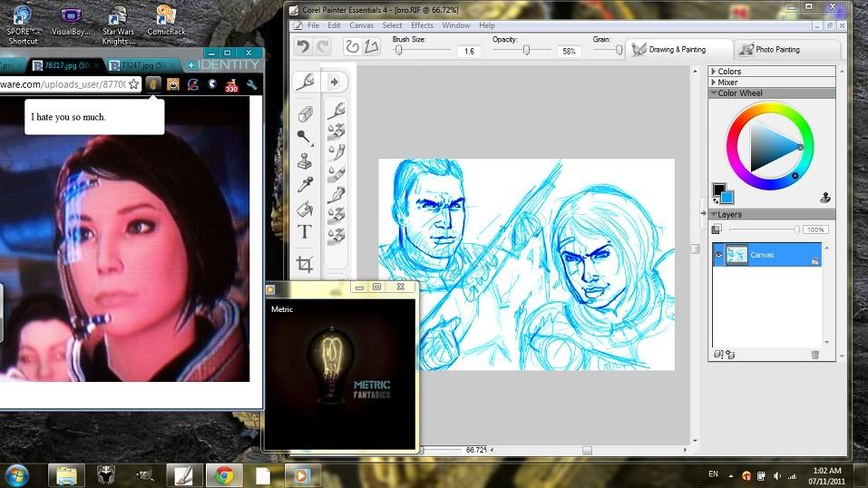
Task: Click the Undo arrow in Painter
Action: pyautogui.click(x=303, y=47)
